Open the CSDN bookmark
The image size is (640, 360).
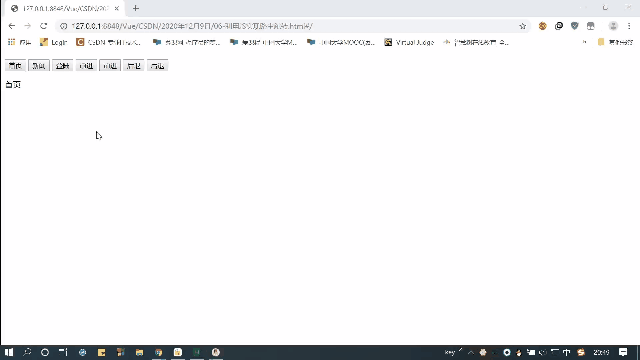pyautogui.click(x=109, y=42)
